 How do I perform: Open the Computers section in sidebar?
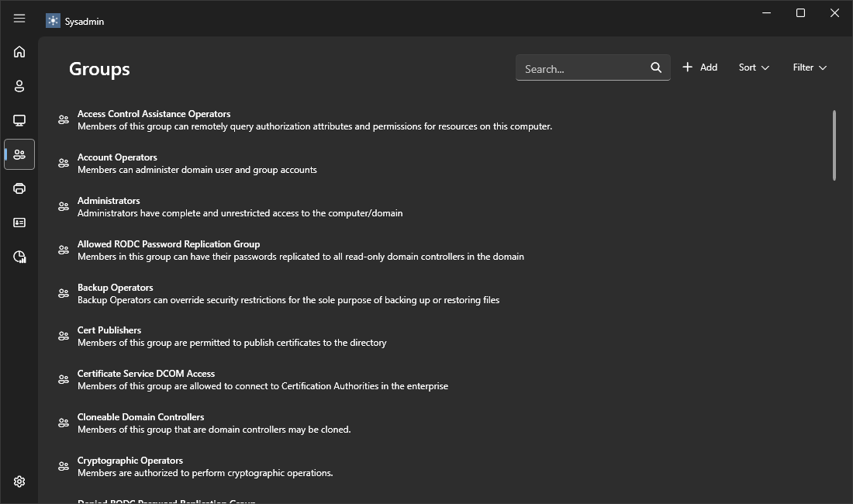pos(19,120)
